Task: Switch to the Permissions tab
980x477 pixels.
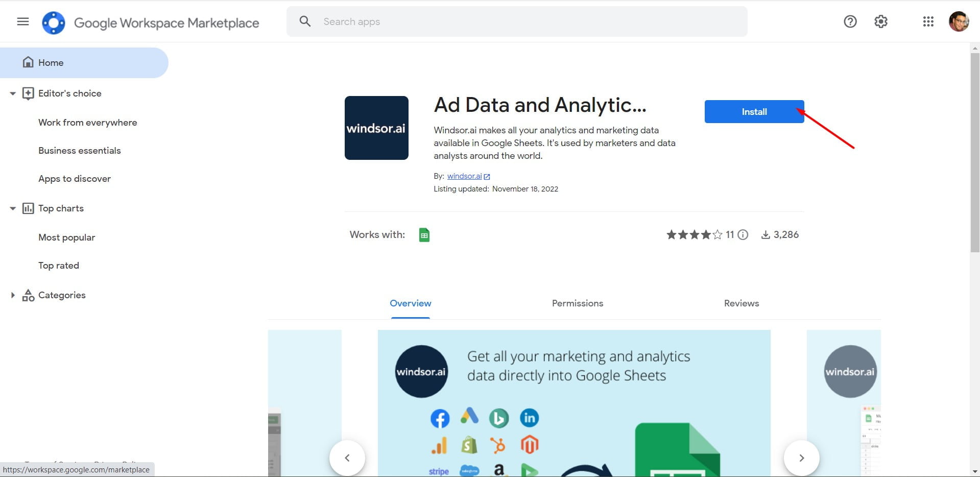Action: coord(578,303)
